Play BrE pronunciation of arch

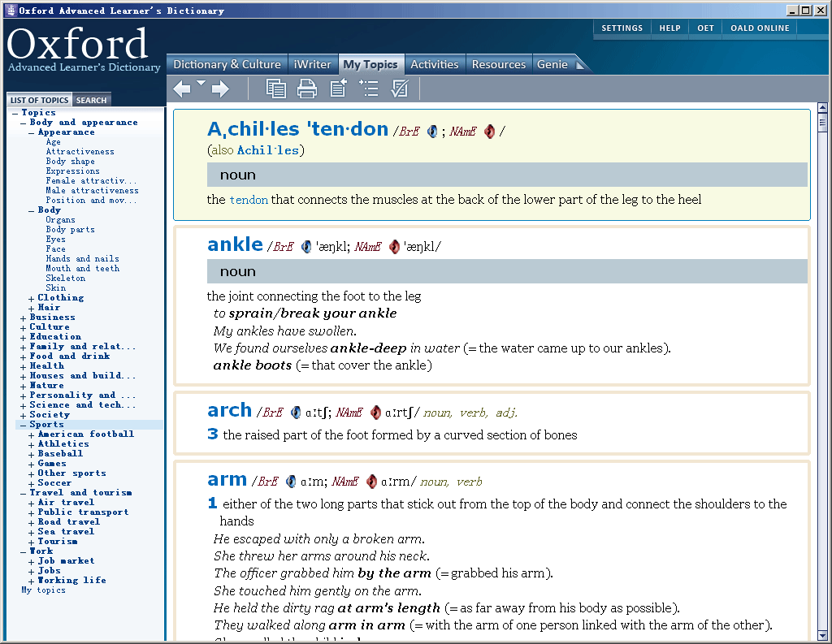click(x=296, y=413)
